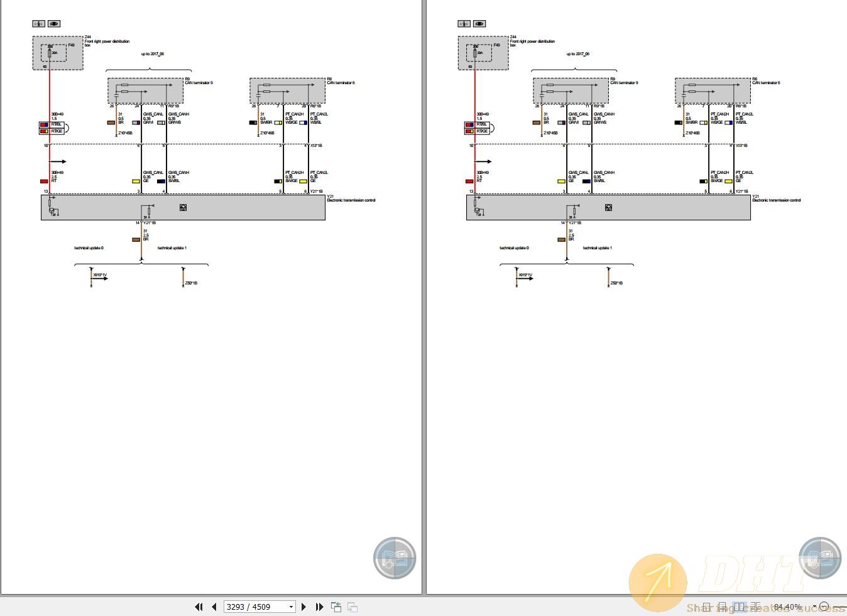The height and width of the screenshot is (616, 847).
Task: Click the greyed go forward view icon
Action: 352,607
